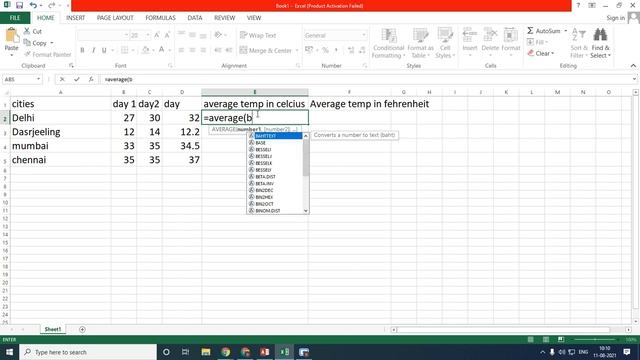Open Excel Help question mark
Viewport: 640px width, 360px height.
pos(578,5)
